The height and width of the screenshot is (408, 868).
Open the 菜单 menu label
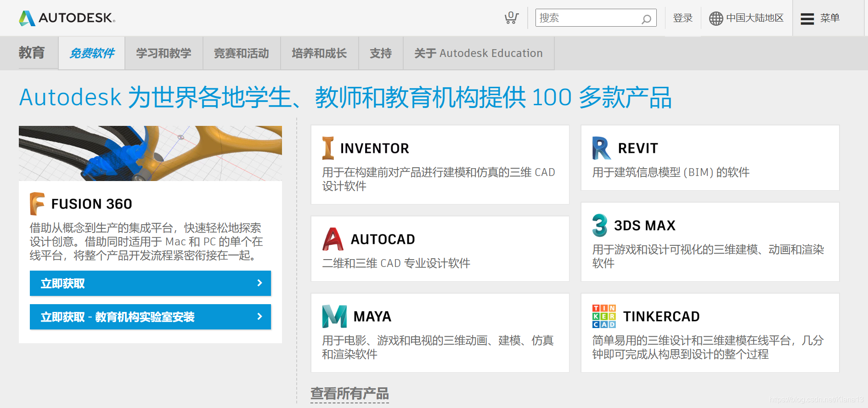830,18
